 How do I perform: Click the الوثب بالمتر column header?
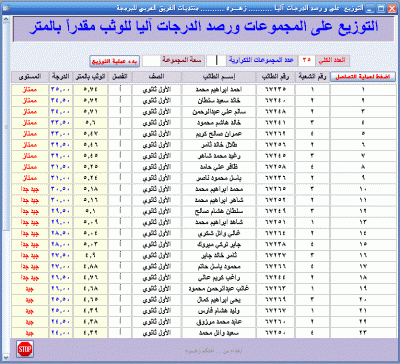click(90, 77)
